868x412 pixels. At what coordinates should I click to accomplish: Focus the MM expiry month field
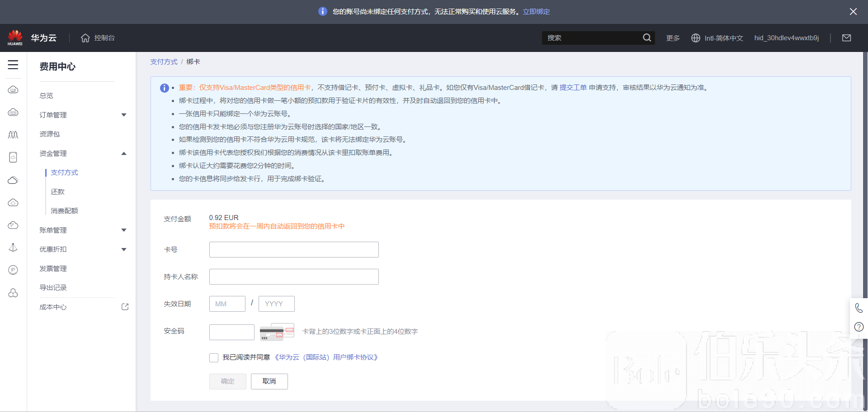tap(227, 304)
